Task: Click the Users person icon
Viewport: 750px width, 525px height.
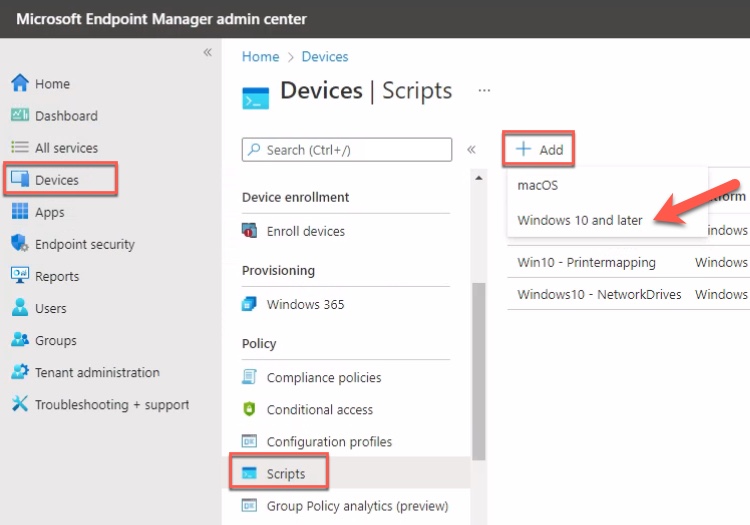Action: click(20, 307)
